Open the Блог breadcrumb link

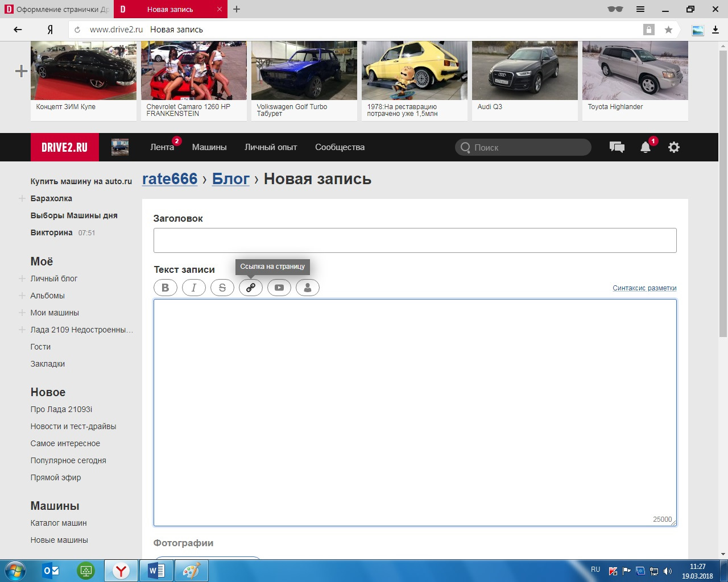click(231, 179)
